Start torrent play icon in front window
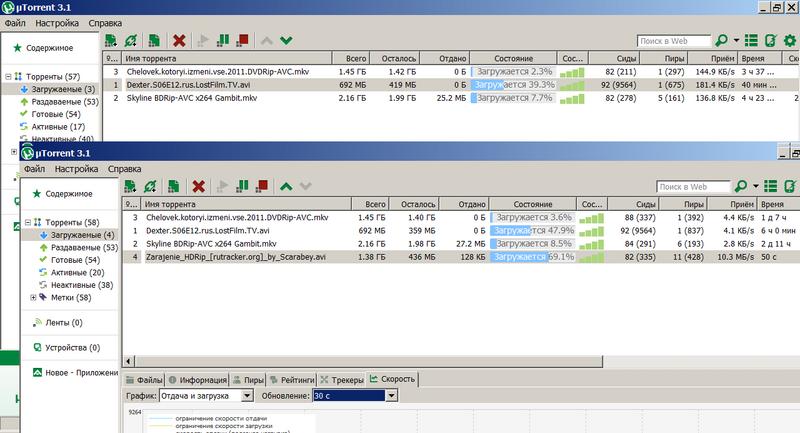800x433 pixels. pos(222,186)
